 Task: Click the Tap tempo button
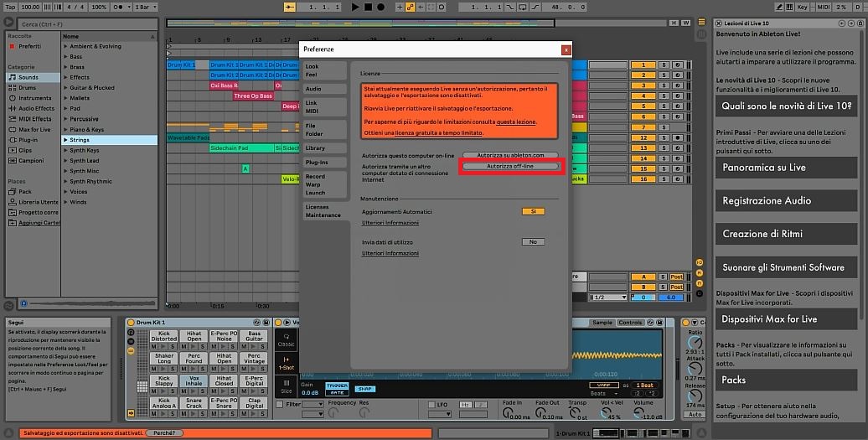coord(10,8)
